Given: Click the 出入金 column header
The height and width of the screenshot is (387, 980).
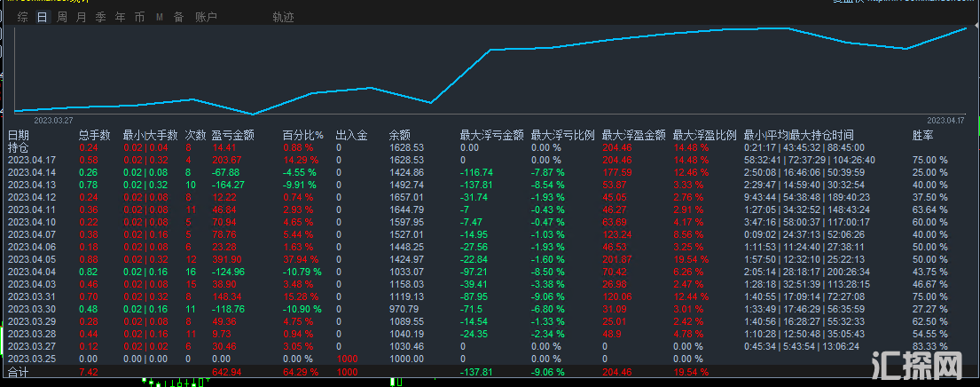Looking at the screenshot, I should point(350,135).
